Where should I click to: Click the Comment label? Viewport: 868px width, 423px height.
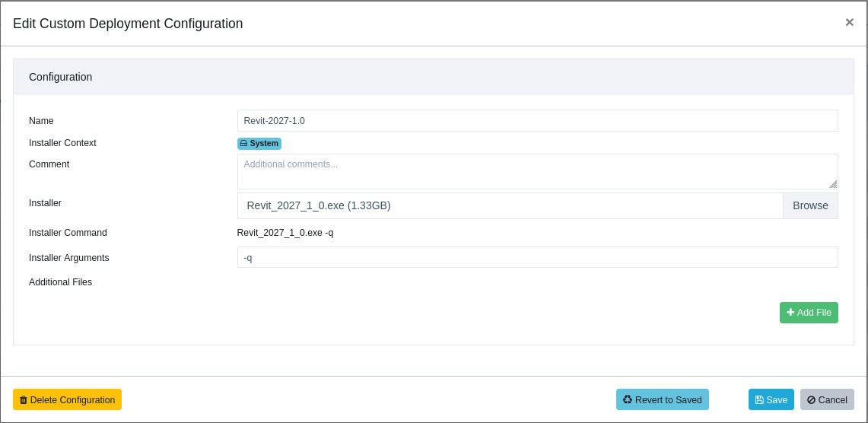tap(49, 164)
